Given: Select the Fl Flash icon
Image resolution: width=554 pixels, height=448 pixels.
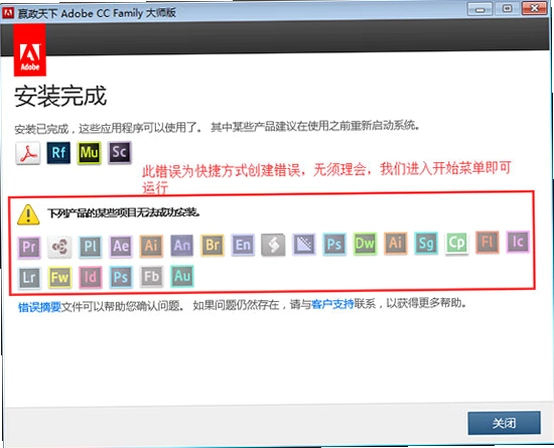Looking at the screenshot, I should tap(487, 242).
